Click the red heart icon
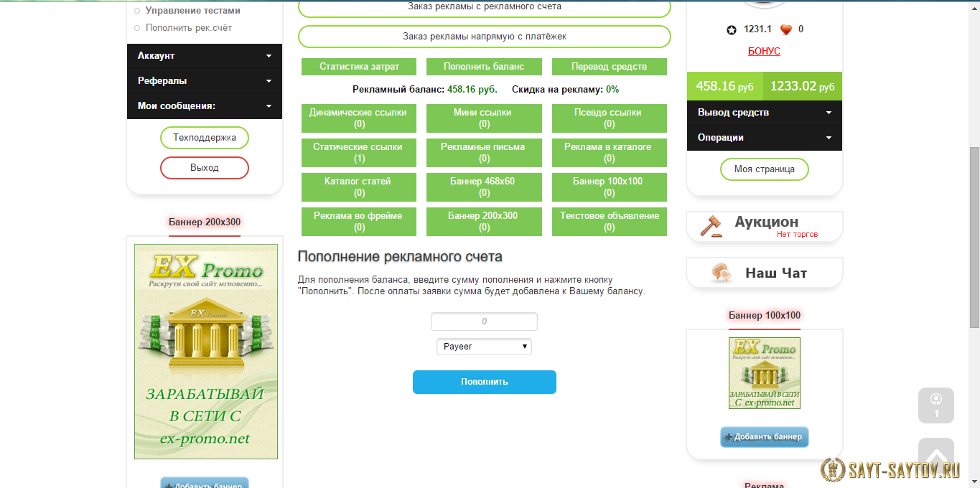Screen dimensions: 980x488 pyautogui.click(x=785, y=29)
